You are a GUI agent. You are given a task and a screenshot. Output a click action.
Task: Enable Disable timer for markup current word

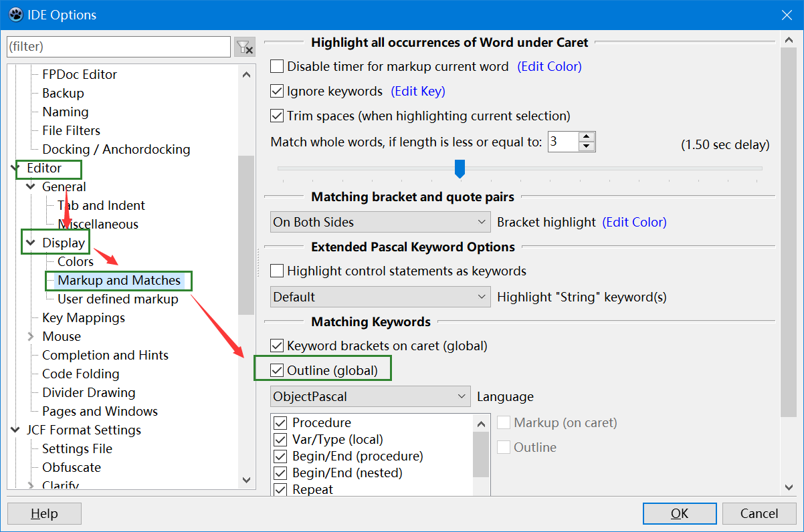(277, 66)
